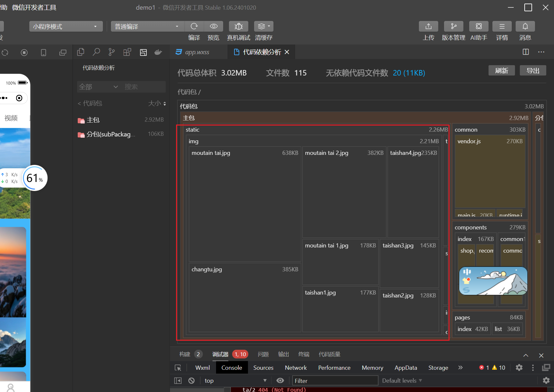The width and height of the screenshot is (554, 392).
Task: Open real device debugging bug icon
Action: 239,26
